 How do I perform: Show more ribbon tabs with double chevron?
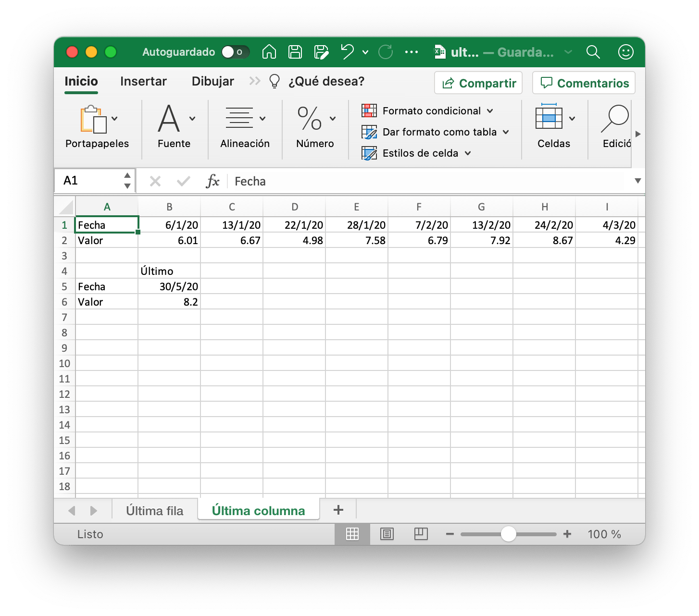pos(255,81)
